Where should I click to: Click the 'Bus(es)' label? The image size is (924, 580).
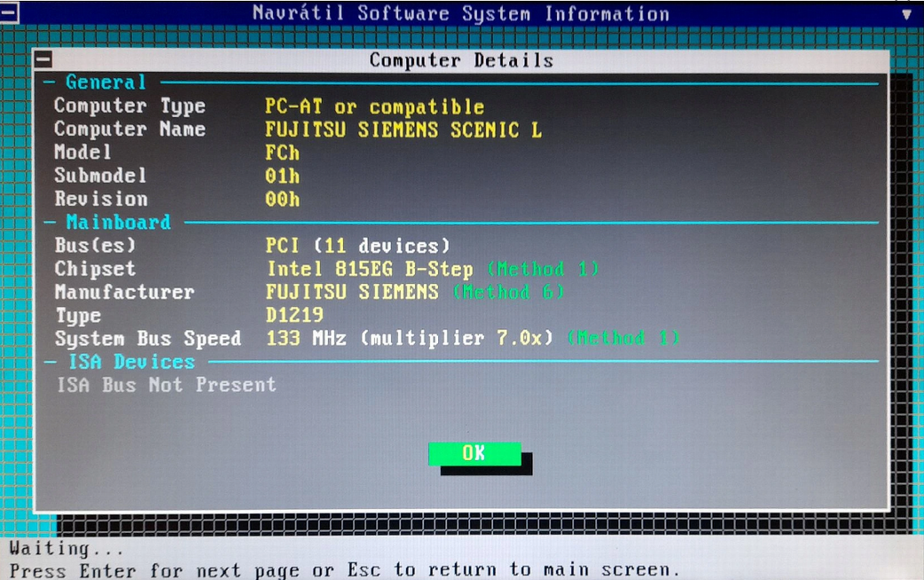(x=95, y=245)
